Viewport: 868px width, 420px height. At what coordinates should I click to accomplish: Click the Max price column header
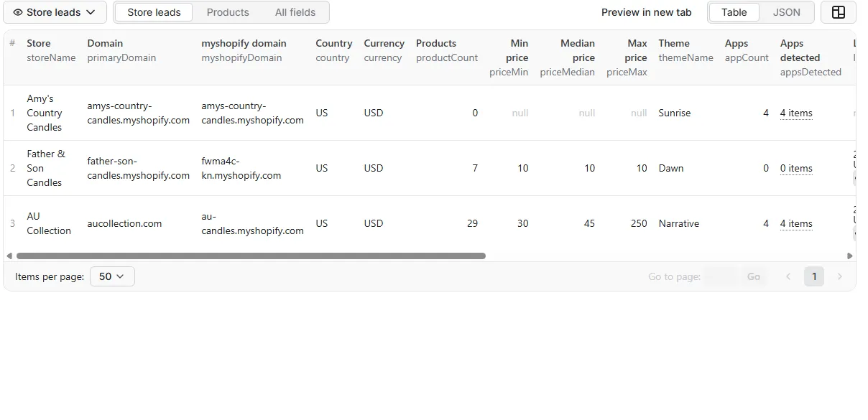click(627, 57)
